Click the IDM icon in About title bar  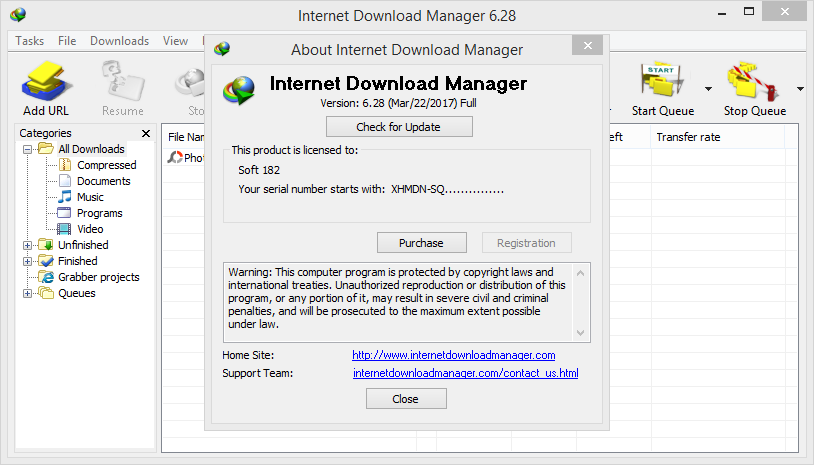pos(222,48)
